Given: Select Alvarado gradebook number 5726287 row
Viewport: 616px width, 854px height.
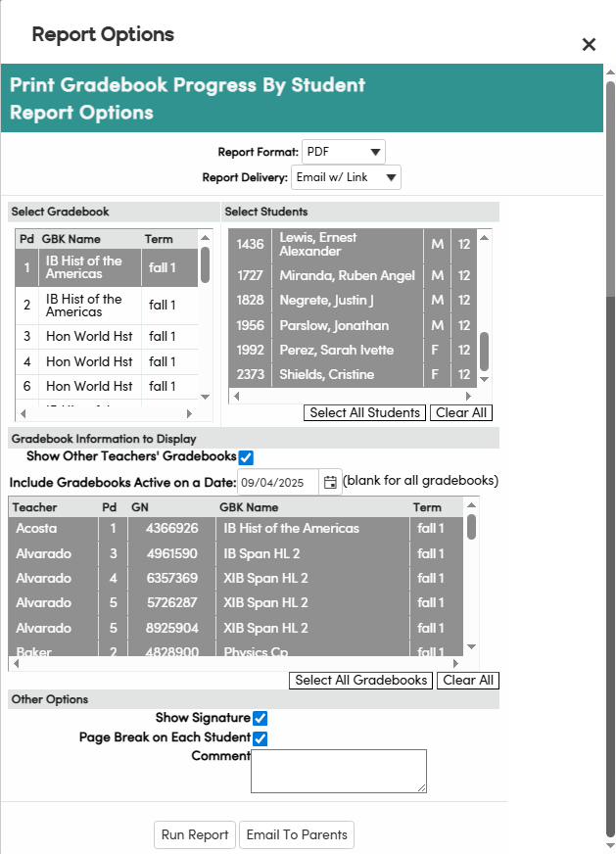Looking at the screenshot, I should coord(236,603).
